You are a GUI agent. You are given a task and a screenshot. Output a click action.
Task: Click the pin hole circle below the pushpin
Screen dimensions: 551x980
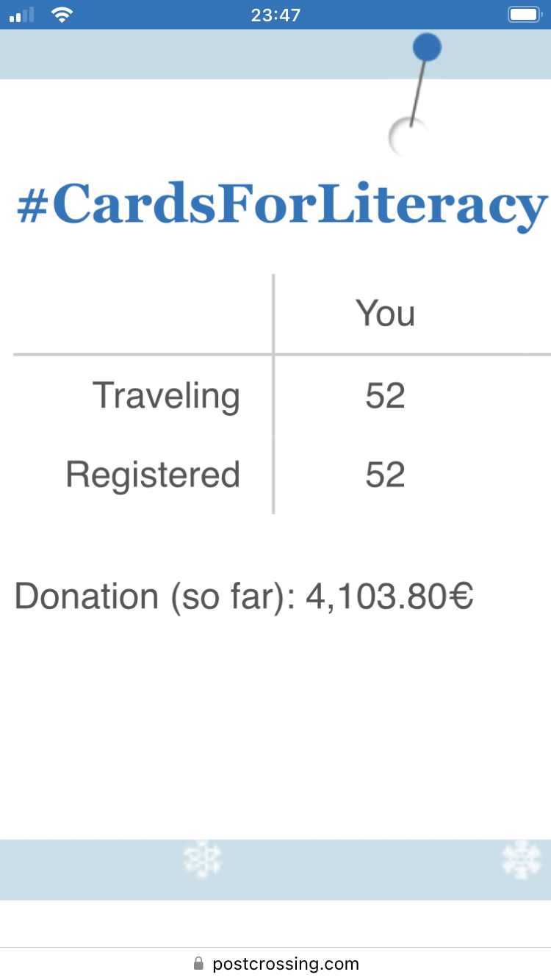coord(403,137)
